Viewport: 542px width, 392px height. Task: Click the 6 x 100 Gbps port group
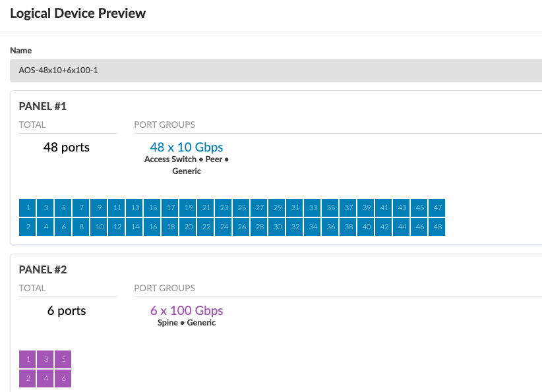187,310
